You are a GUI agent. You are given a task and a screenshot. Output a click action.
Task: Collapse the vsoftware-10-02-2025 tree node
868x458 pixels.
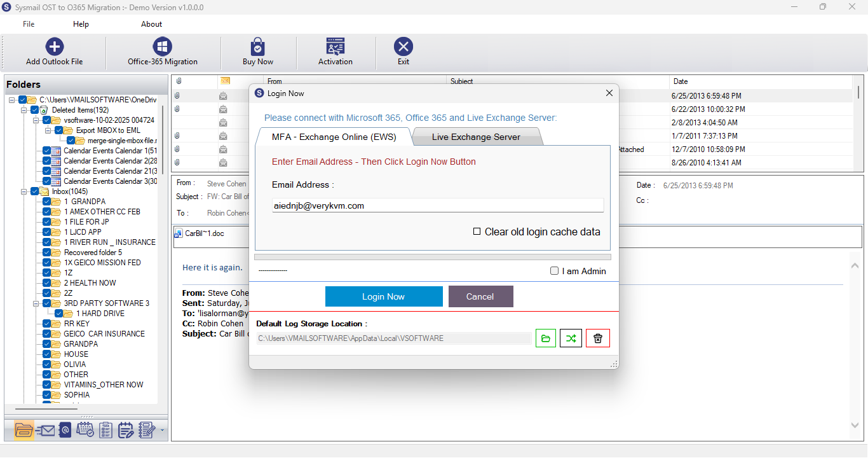tap(36, 120)
